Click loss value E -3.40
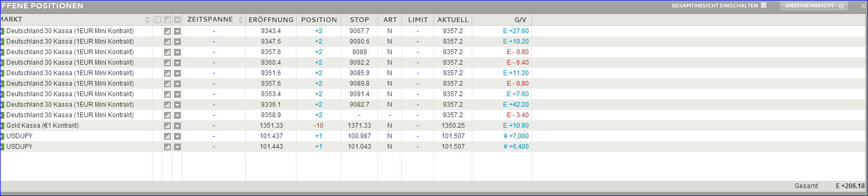This screenshot has height=196, width=868. click(517, 115)
